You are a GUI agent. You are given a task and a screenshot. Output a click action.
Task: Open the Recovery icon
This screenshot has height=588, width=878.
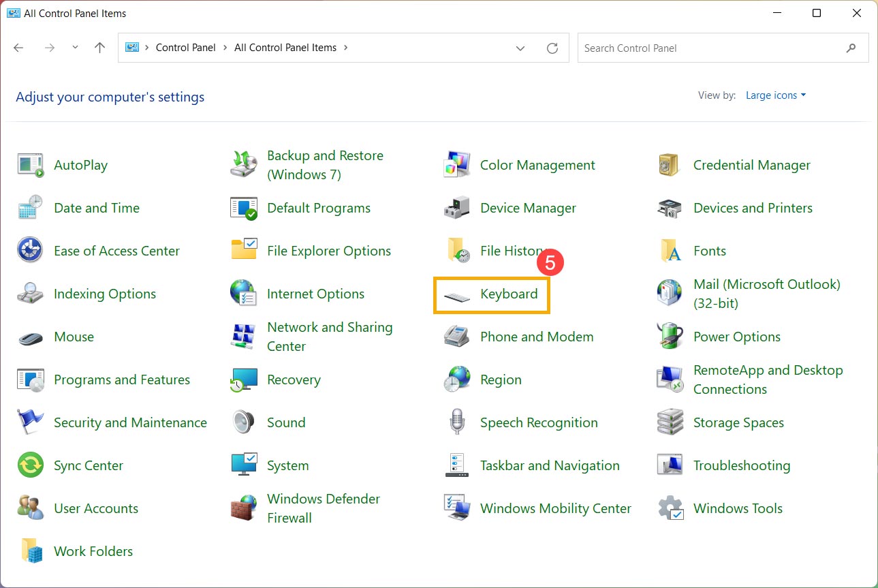pyautogui.click(x=244, y=380)
